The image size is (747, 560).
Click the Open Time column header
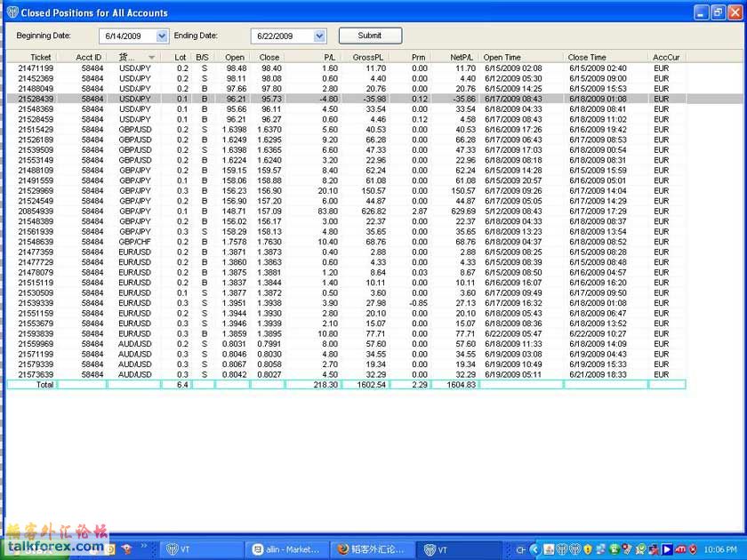click(502, 57)
